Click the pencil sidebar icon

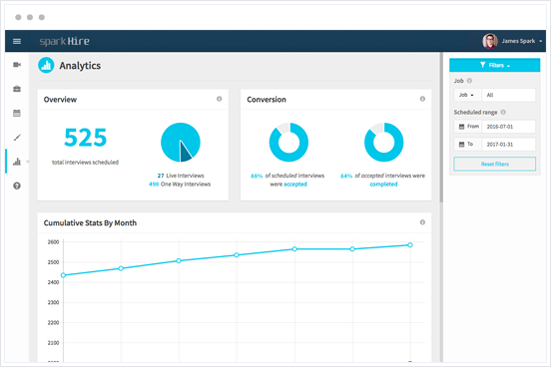pyautogui.click(x=17, y=137)
